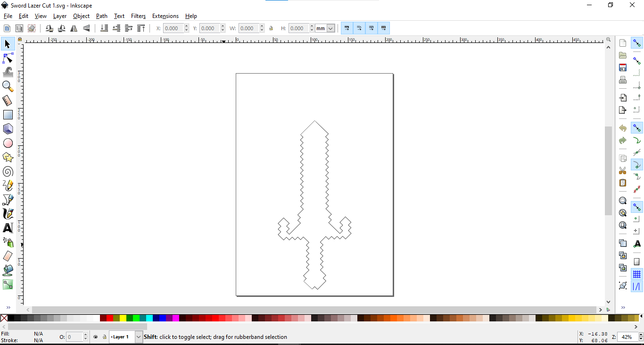Increase opacity value stepper

85,335
